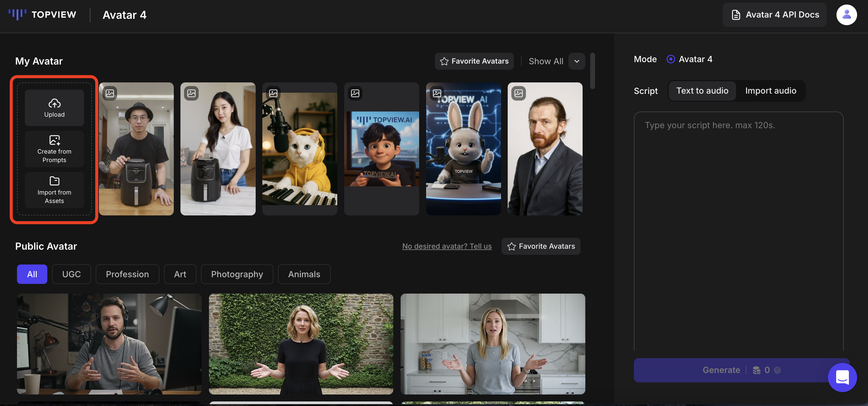Select the Avatar 4 mode radio button
The height and width of the screenshot is (406, 868).
click(x=671, y=59)
